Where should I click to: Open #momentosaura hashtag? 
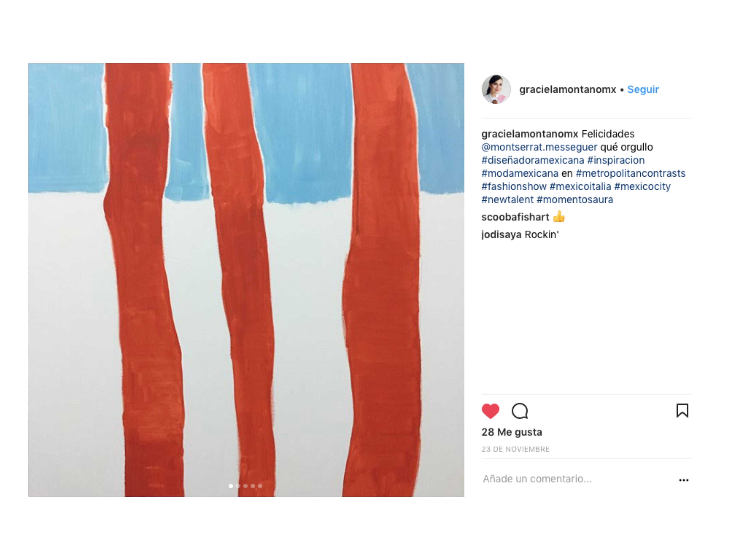575,199
